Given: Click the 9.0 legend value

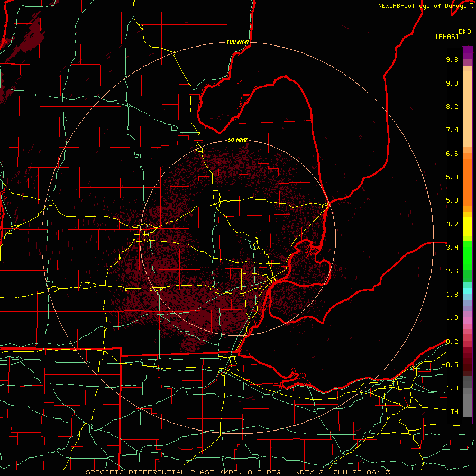Looking at the screenshot, I should (452, 83).
